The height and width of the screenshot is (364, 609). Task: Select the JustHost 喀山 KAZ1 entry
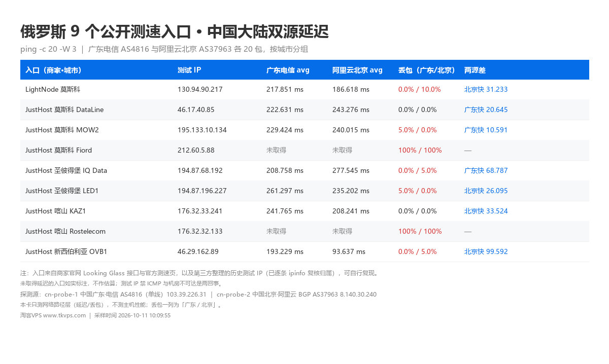[x=56, y=211]
